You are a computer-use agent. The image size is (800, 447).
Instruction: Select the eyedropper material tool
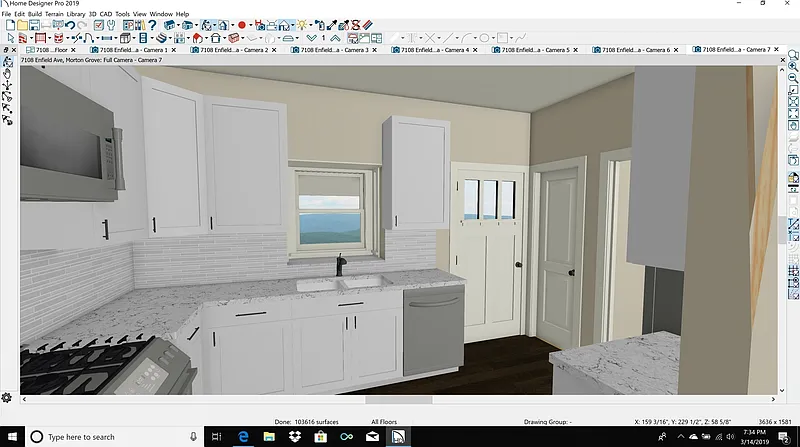[x=332, y=25]
